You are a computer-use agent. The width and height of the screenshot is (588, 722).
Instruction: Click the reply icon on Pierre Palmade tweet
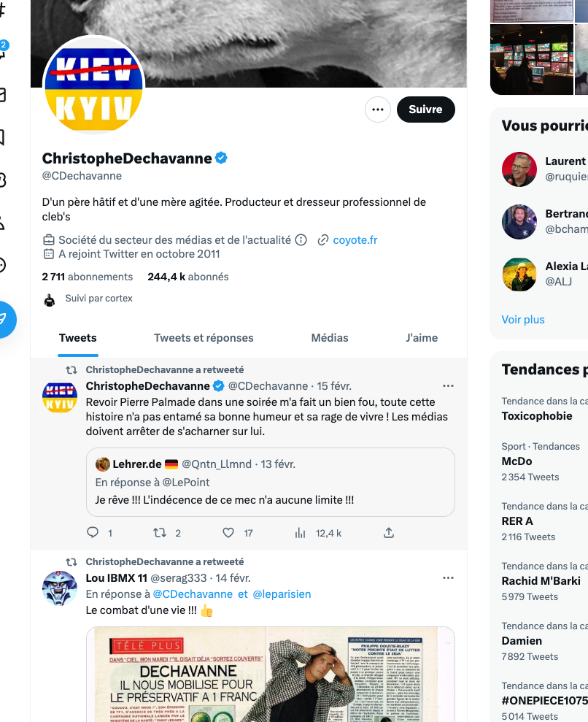(x=93, y=533)
